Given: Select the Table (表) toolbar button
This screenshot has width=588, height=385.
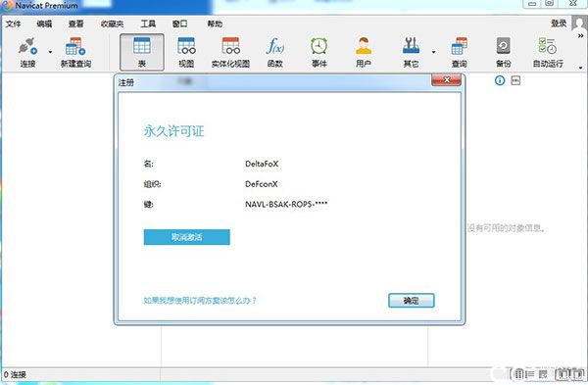Looking at the screenshot, I should click(x=142, y=52).
